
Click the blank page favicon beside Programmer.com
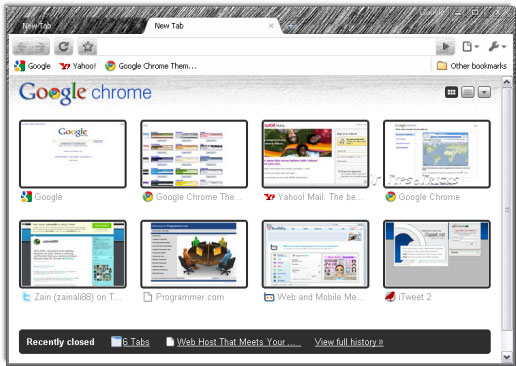[147, 297]
